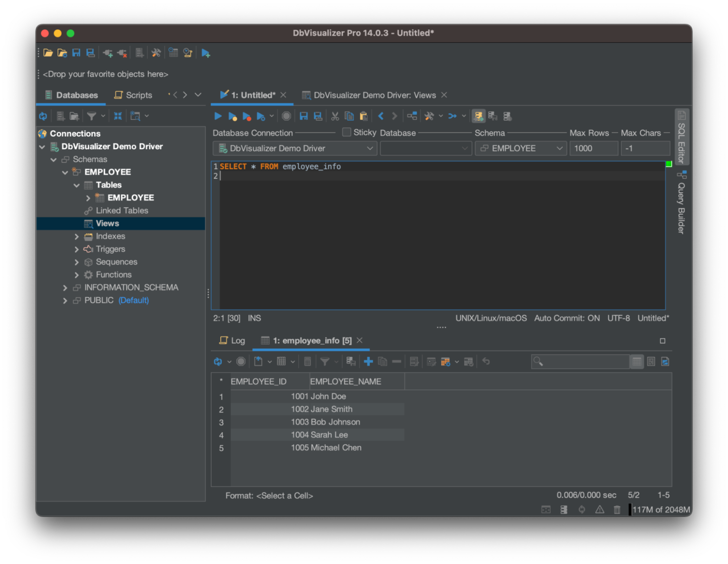Enable the Sticky database connection checkbox
Image resolution: width=728 pixels, height=564 pixels.
(x=346, y=132)
